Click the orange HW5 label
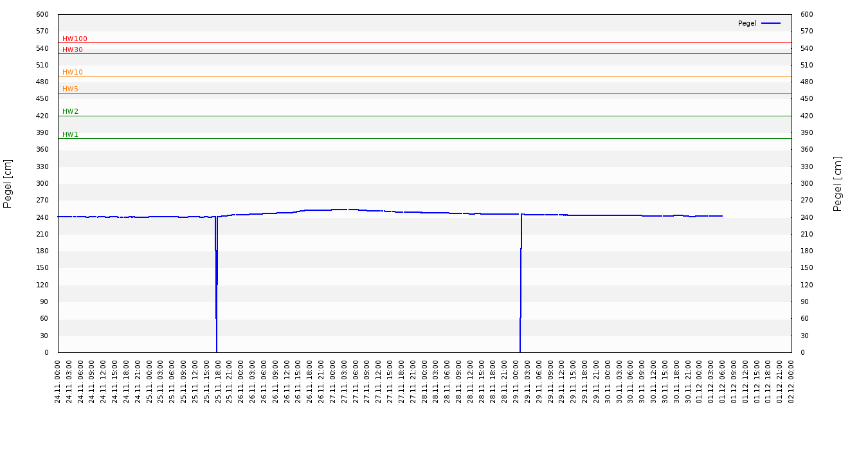Screen dimensions: 868x450 coord(70,89)
